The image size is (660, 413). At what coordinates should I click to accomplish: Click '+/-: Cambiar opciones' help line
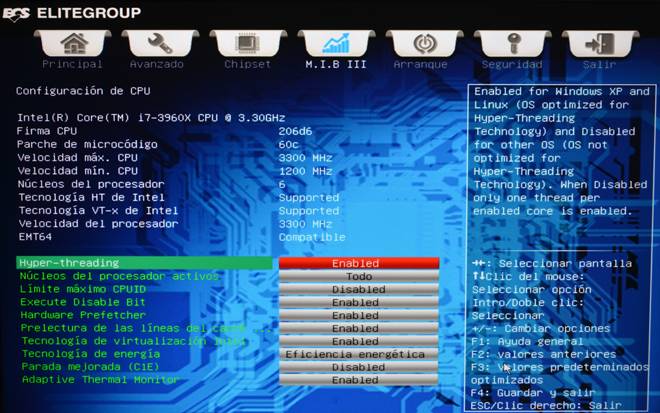point(540,328)
